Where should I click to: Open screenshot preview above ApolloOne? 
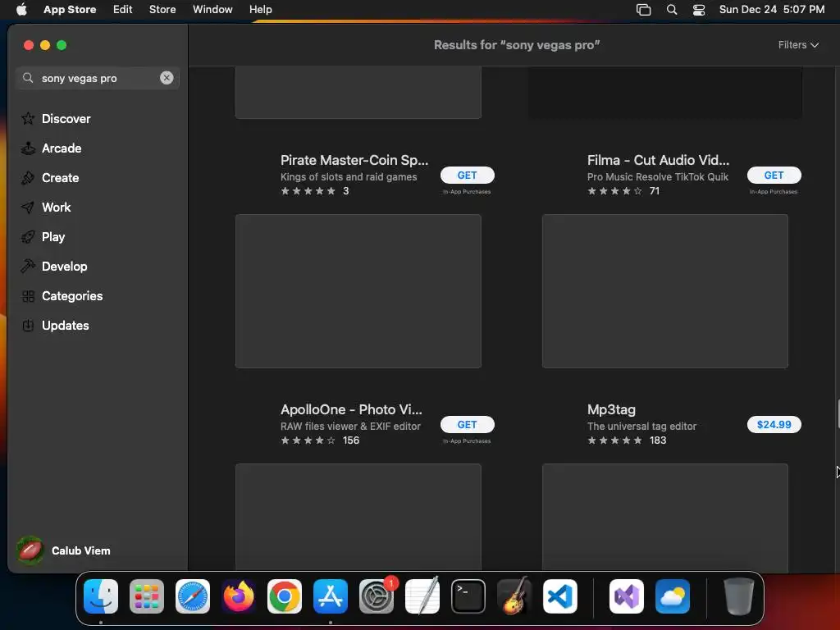(x=358, y=291)
